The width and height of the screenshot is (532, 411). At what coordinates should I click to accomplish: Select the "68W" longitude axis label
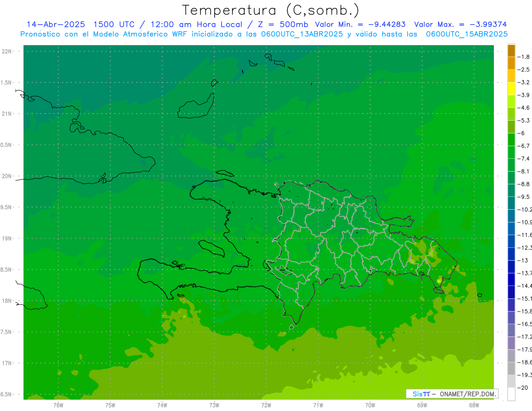click(x=474, y=405)
